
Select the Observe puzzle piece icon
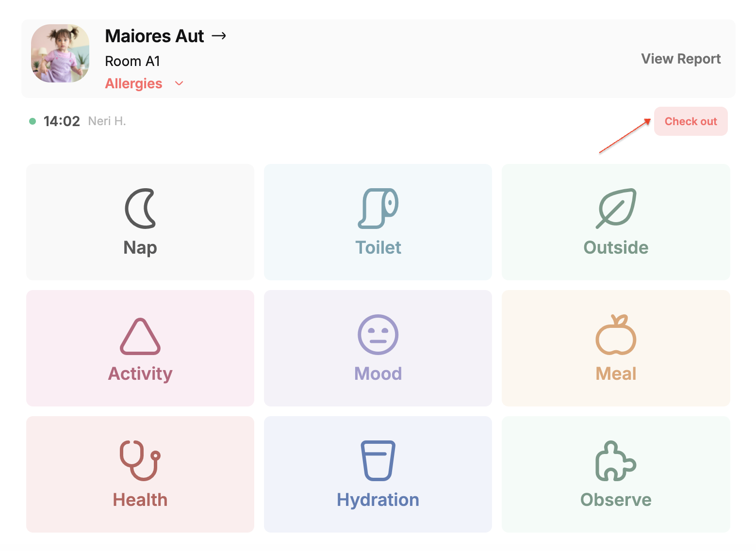[616, 461]
